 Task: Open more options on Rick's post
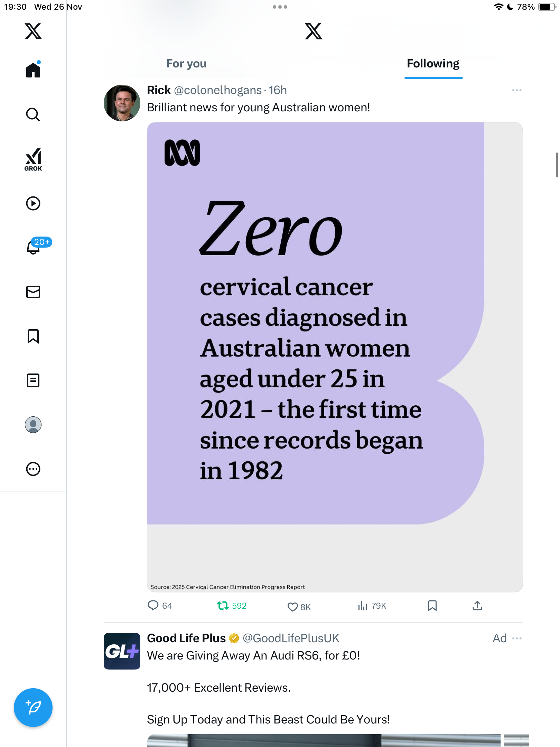click(x=516, y=90)
